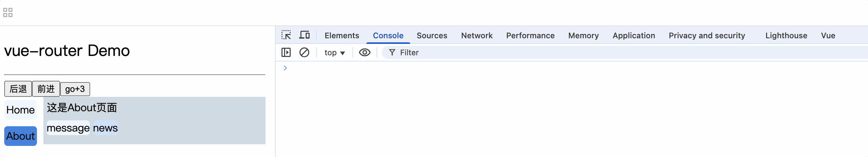Viewport: 868px width, 157px height.
Task: Click the apps grid icon
Action: (8, 12)
